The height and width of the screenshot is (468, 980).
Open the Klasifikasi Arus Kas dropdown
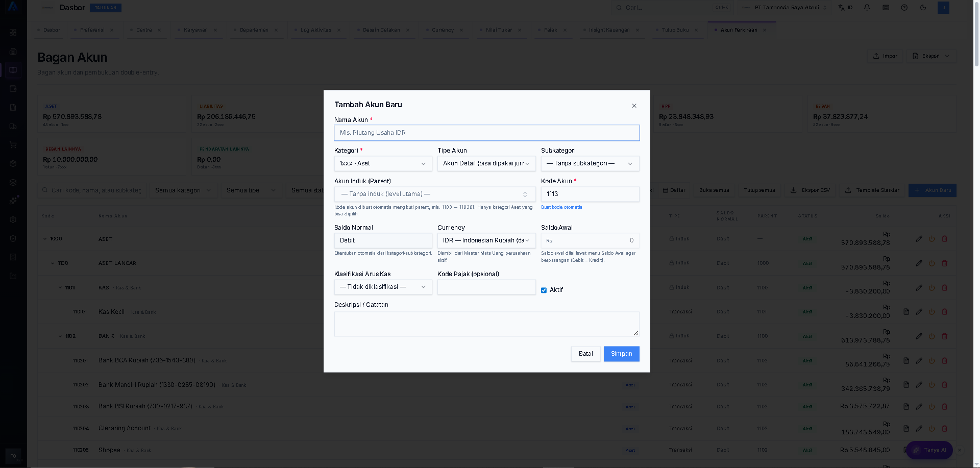(383, 287)
